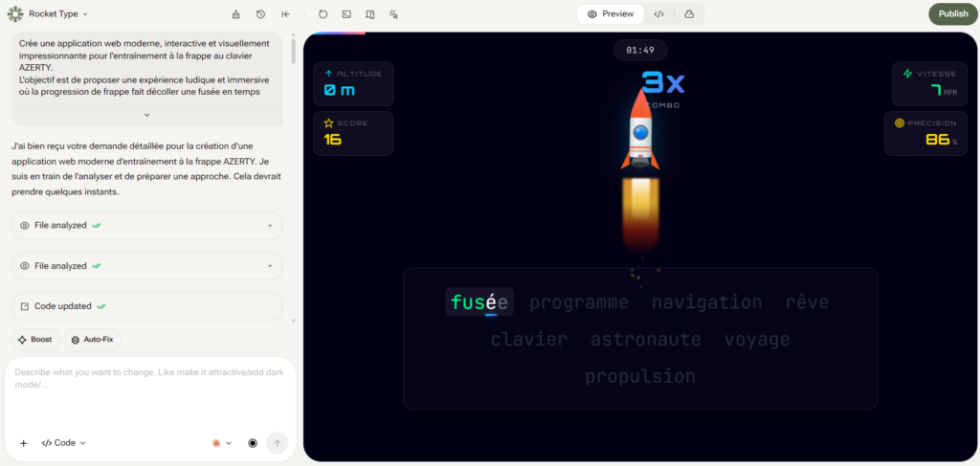980x466 pixels.
Task: Toggle responsive device view icon
Action: [370, 13]
